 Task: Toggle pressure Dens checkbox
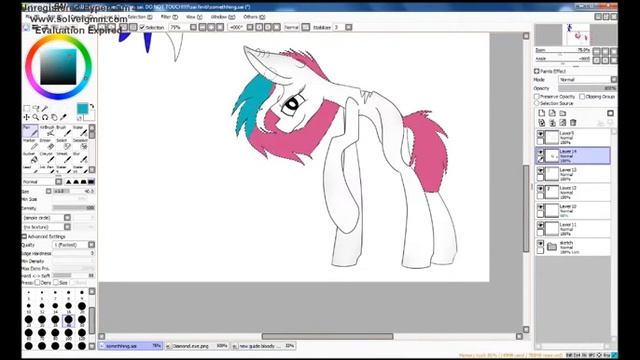37,282
